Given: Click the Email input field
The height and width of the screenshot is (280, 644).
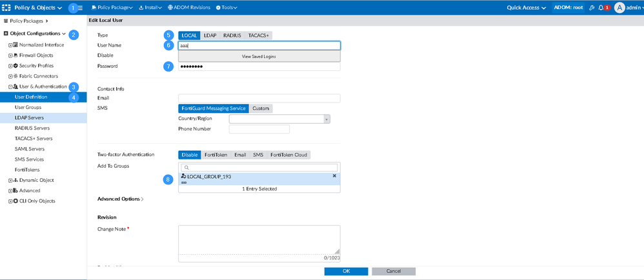Looking at the screenshot, I should click(x=259, y=98).
